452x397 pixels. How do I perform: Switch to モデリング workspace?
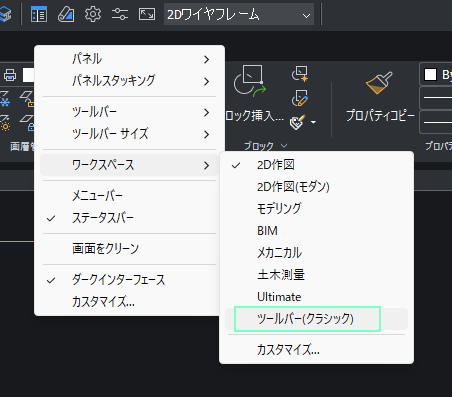point(316,209)
